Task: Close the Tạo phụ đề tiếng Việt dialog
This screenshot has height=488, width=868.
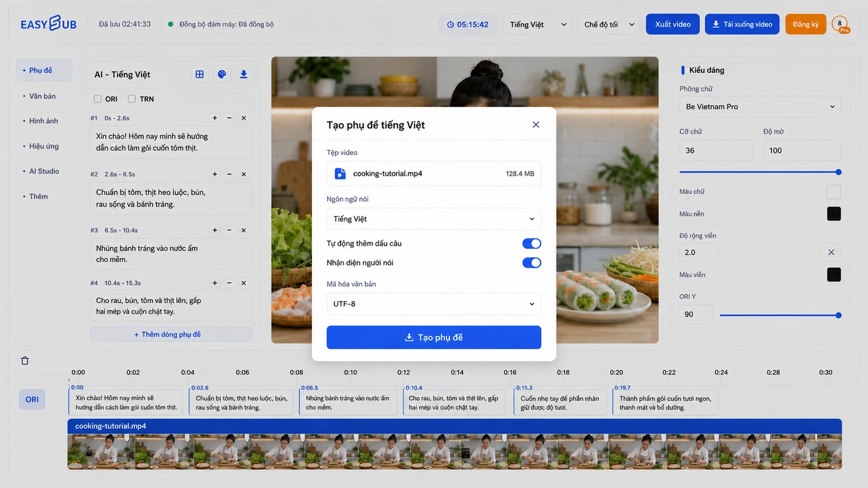Action: tap(536, 125)
